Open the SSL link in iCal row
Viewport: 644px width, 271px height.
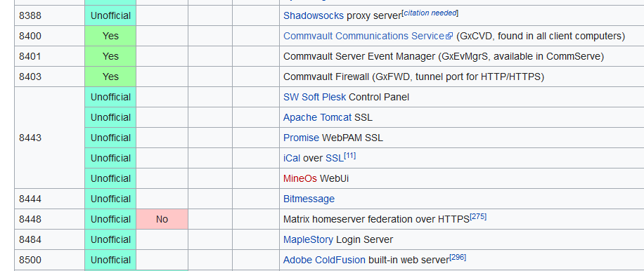coord(335,158)
